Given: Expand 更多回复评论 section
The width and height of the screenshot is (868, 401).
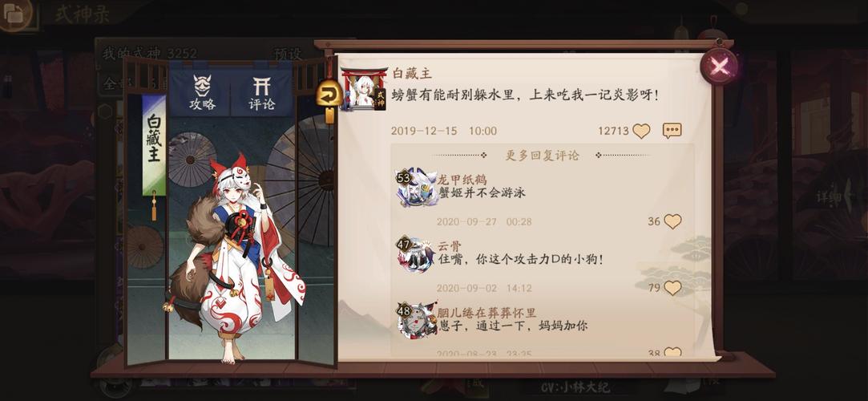Looking at the screenshot, I should pos(541,156).
